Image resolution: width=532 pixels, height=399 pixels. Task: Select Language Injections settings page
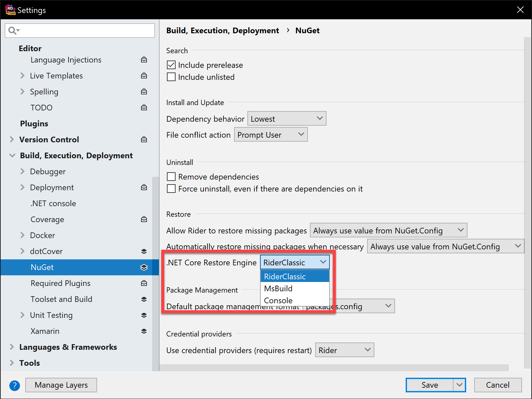coord(66,60)
